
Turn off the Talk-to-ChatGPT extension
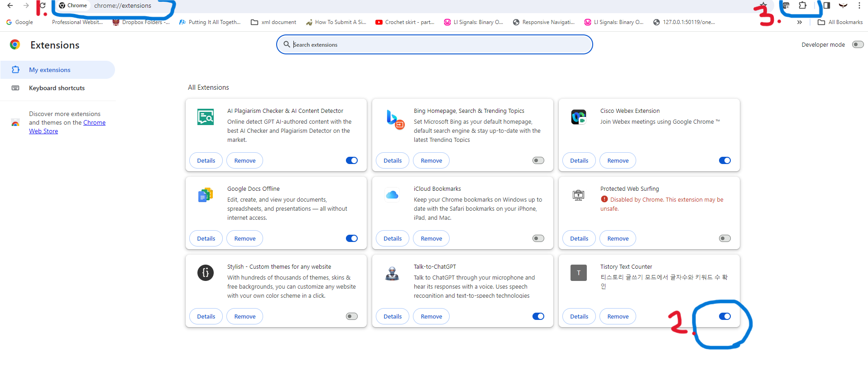(538, 316)
